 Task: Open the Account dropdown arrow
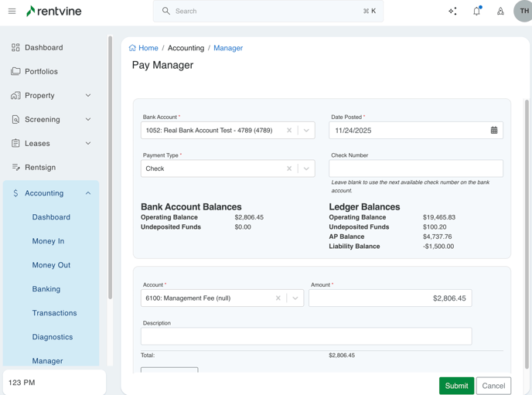(x=295, y=298)
